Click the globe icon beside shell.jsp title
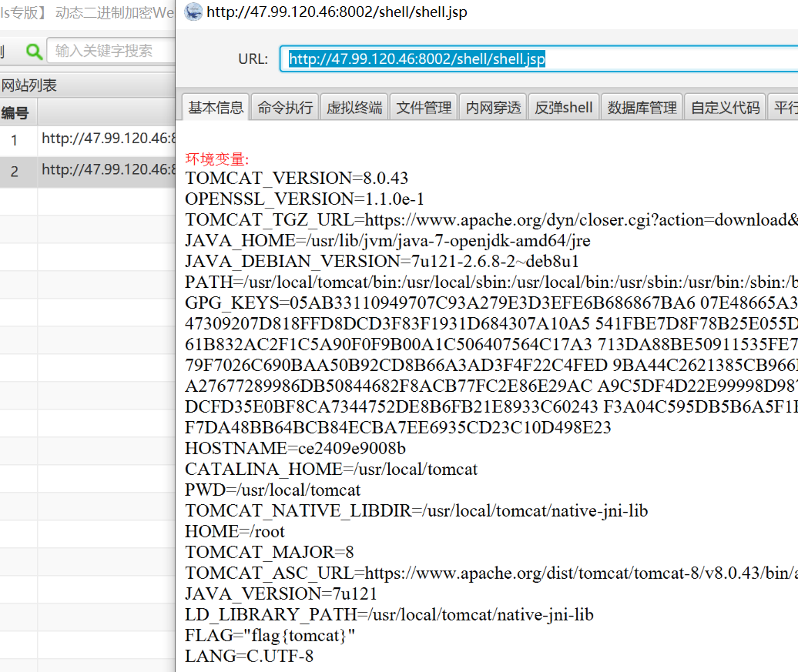This screenshot has height=672, width=798. [193, 12]
